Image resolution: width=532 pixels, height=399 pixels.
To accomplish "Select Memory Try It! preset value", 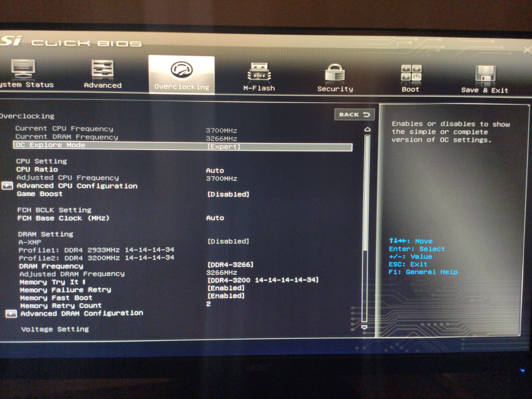I will click(x=263, y=280).
